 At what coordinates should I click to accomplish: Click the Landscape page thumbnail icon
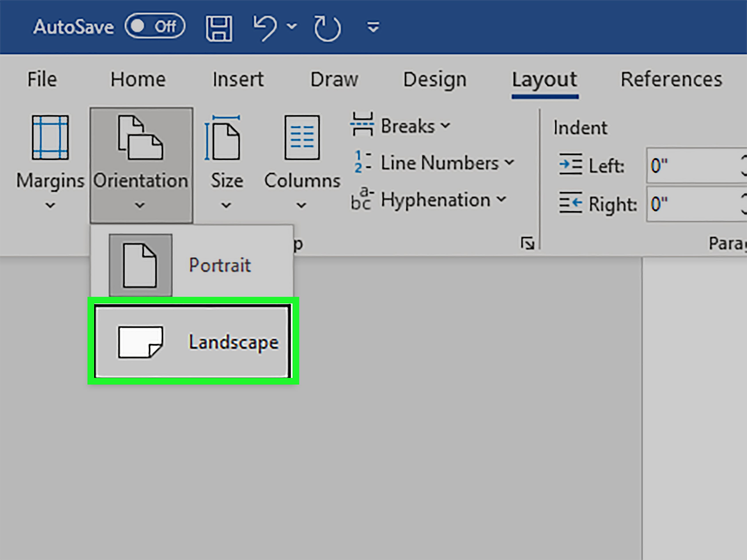click(x=140, y=342)
